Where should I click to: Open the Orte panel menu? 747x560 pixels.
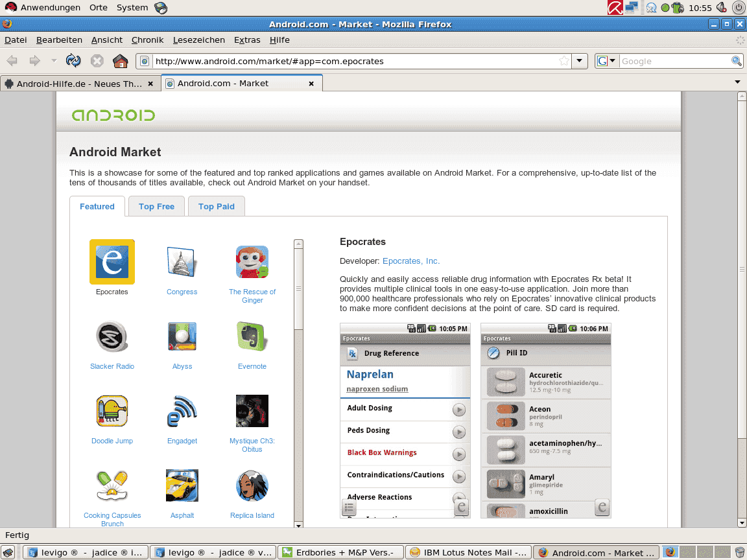99,8
